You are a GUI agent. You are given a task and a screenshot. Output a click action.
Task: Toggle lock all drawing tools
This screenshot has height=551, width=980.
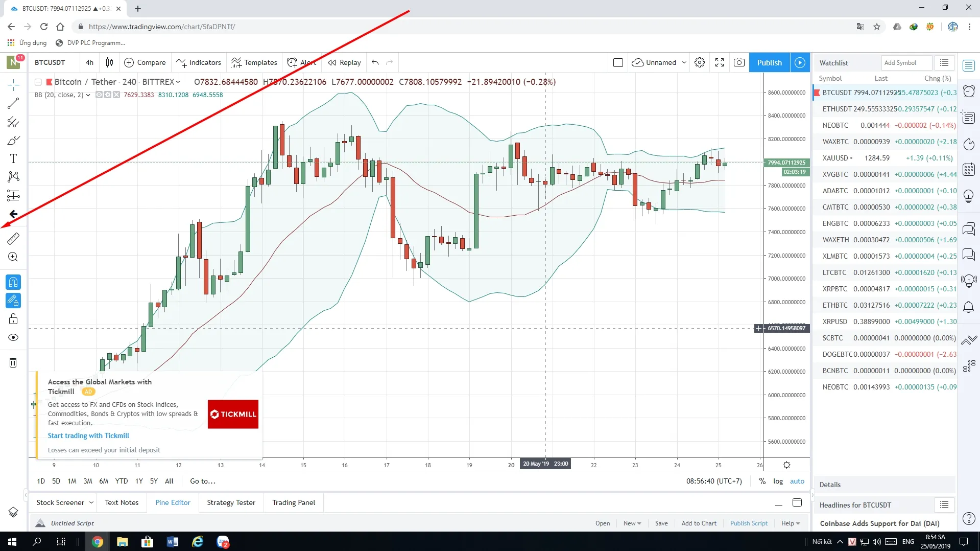point(13,319)
